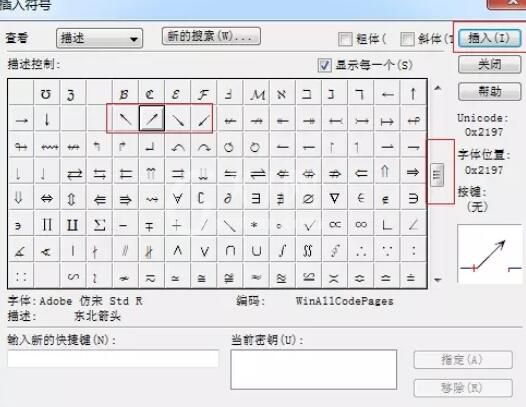Open help with the 帮助 button
526x407 pixels.
coord(489,91)
